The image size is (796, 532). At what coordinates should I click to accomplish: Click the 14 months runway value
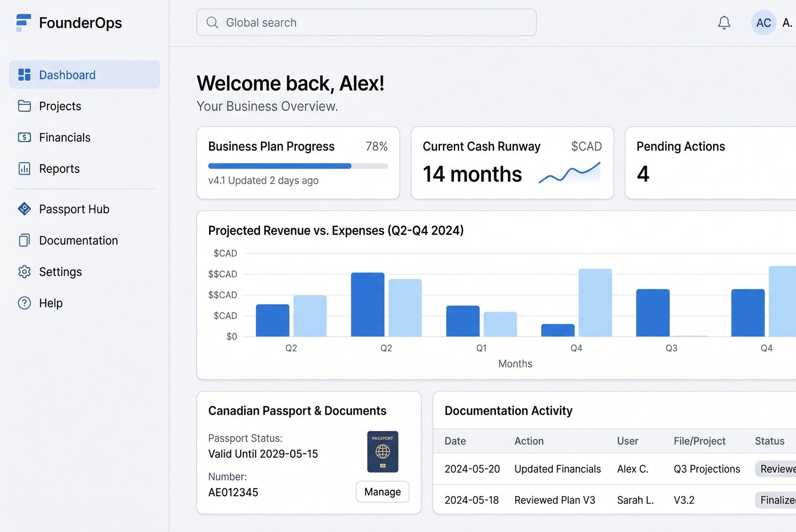pos(472,174)
